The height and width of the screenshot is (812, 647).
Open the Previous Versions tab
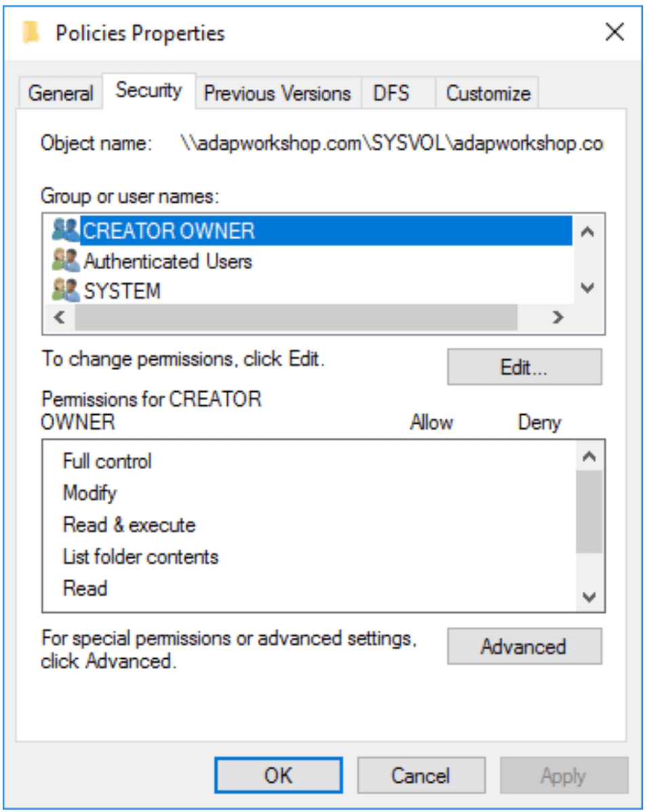tap(277, 93)
